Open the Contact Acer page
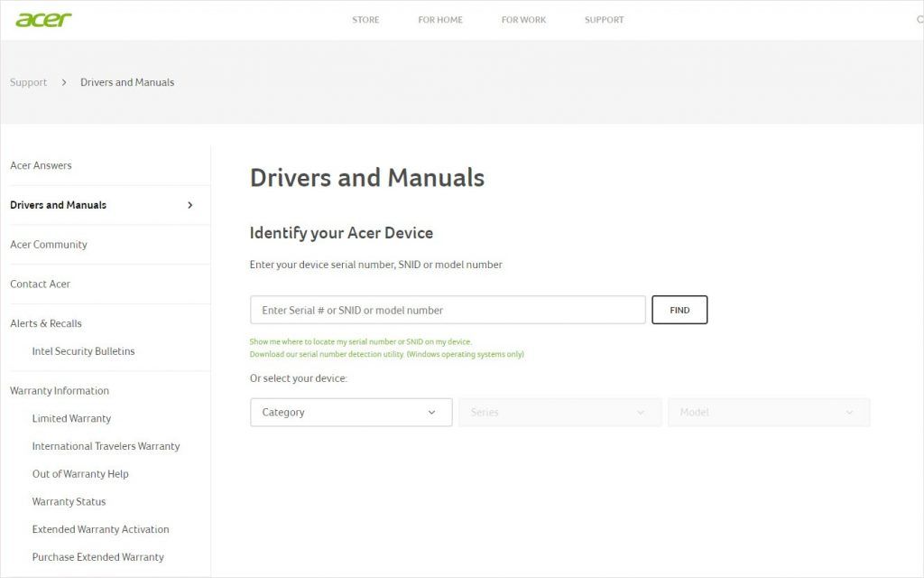Screen dimensions: 924x578 click(x=40, y=284)
